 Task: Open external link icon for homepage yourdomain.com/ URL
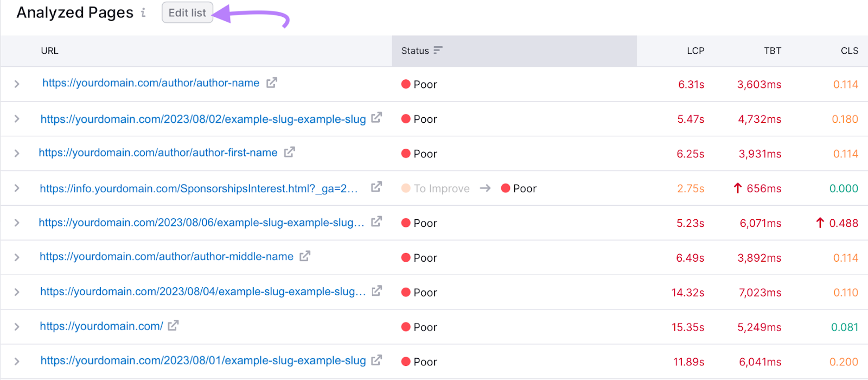click(x=173, y=326)
